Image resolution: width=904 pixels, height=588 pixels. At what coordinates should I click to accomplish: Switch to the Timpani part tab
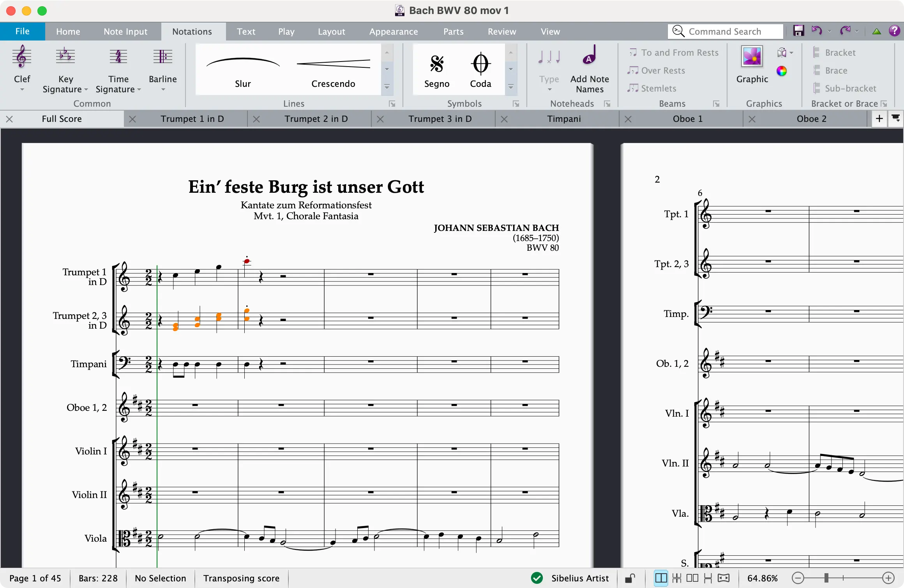point(563,119)
